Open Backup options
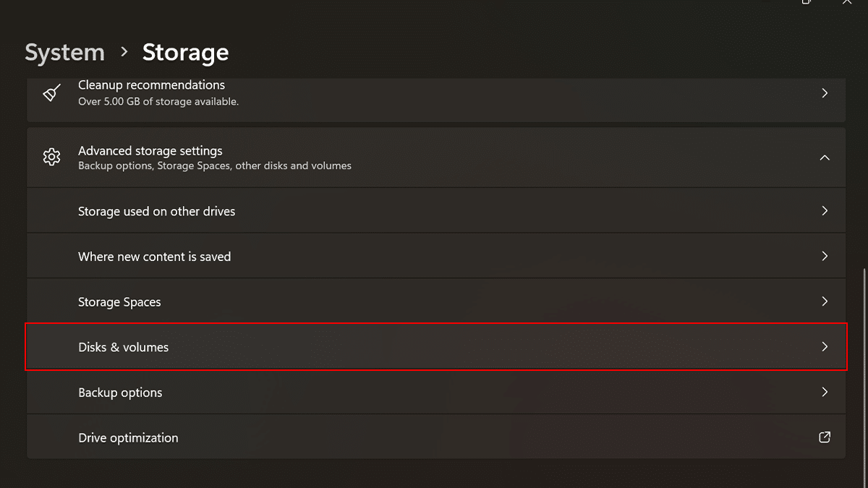The width and height of the screenshot is (868, 488). tap(120, 393)
